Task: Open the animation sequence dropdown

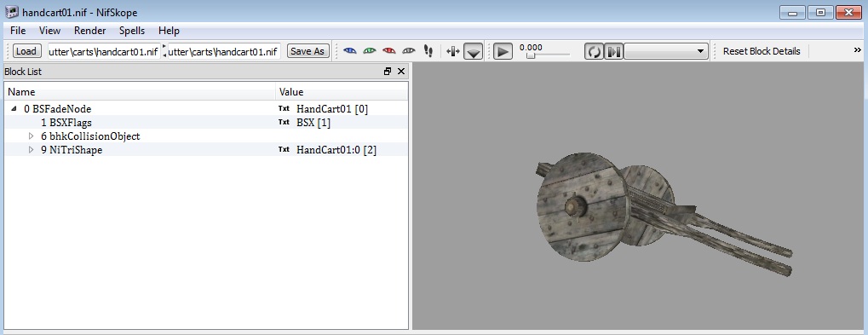Action: 666,51
